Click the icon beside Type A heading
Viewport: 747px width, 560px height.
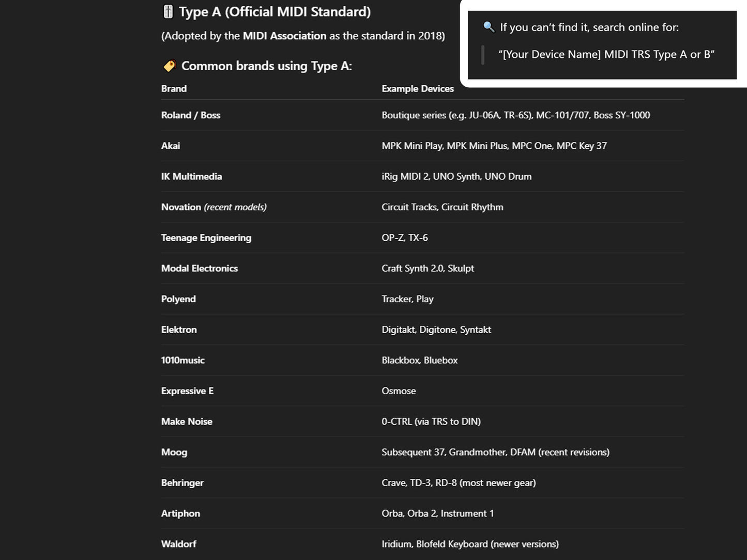click(x=168, y=12)
